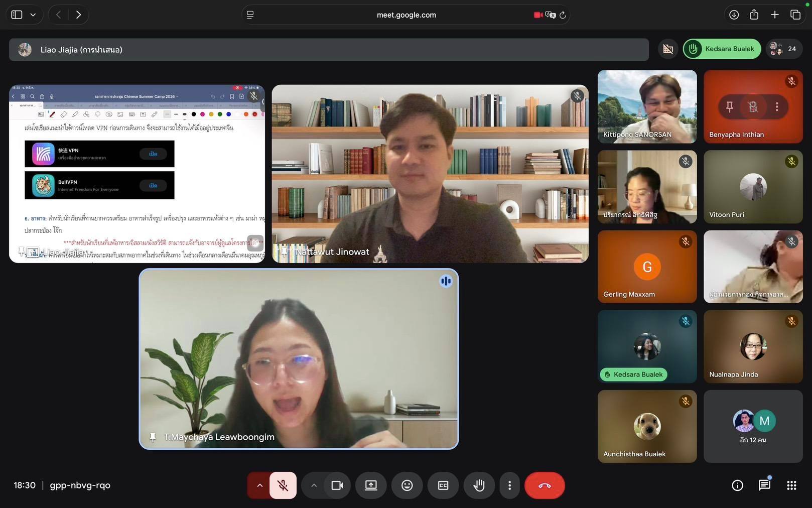Viewport: 812px width, 508px height.
Task: Pin the Benyapha Inthian tile
Action: pyautogui.click(x=730, y=106)
